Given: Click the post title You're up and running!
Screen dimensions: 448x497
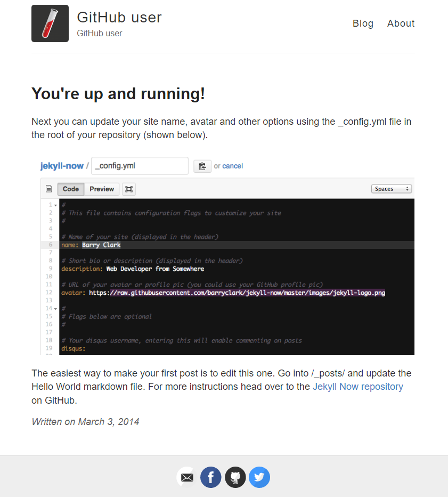Looking at the screenshot, I should pos(118,94).
